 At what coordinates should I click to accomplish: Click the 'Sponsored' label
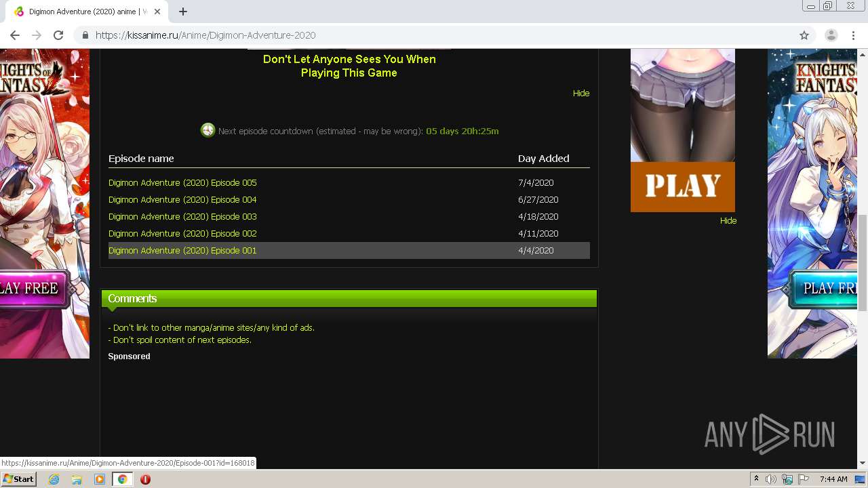pyautogui.click(x=129, y=356)
